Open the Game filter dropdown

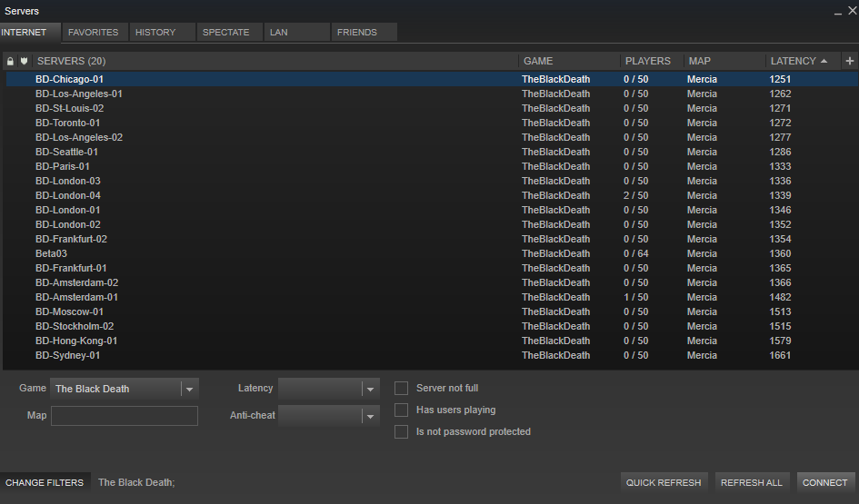click(x=189, y=389)
